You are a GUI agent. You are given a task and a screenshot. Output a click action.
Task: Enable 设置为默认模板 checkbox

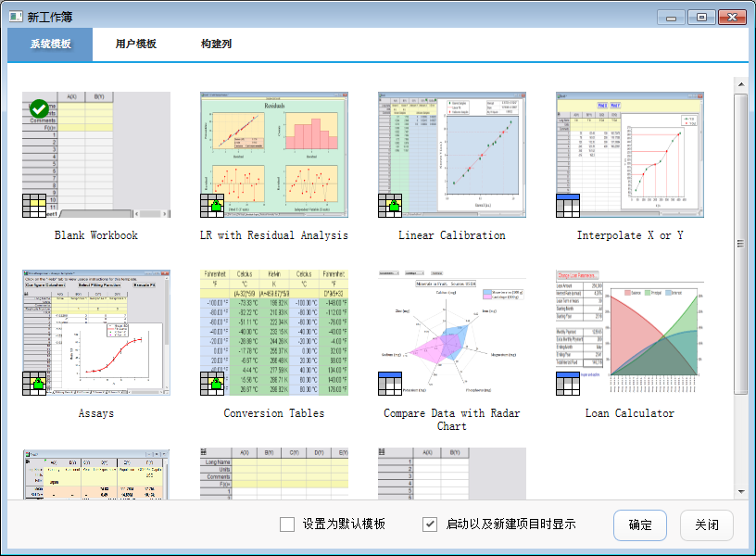[x=287, y=524]
